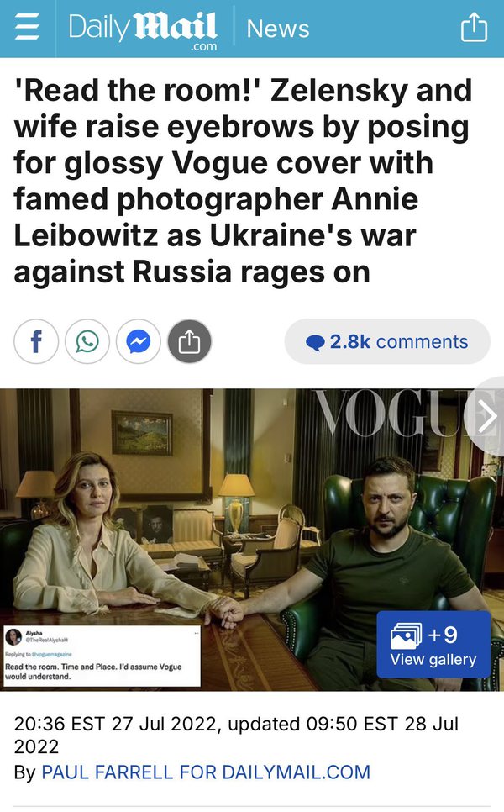Tap the Vogue cover main image

252,540
